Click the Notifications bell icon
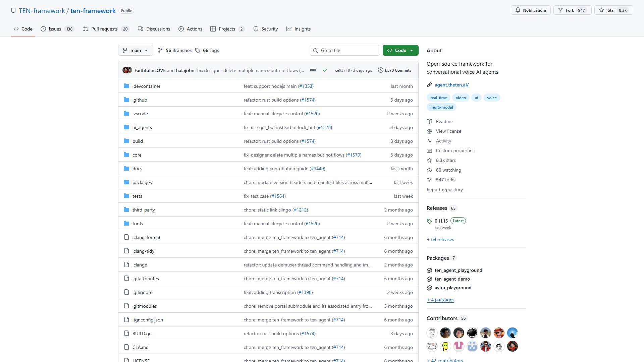Image resolution: width=644 pixels, height=362 pixels. click(x=518, y=10)
